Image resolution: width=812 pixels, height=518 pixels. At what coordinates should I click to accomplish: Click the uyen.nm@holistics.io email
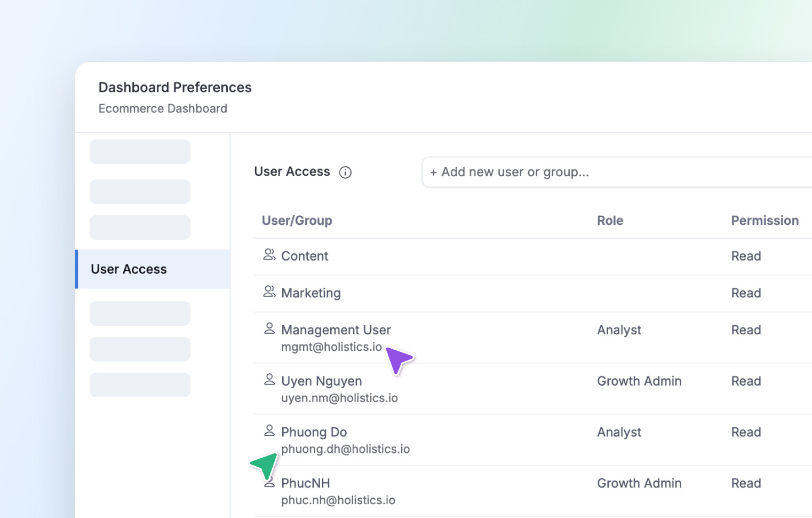339,398
